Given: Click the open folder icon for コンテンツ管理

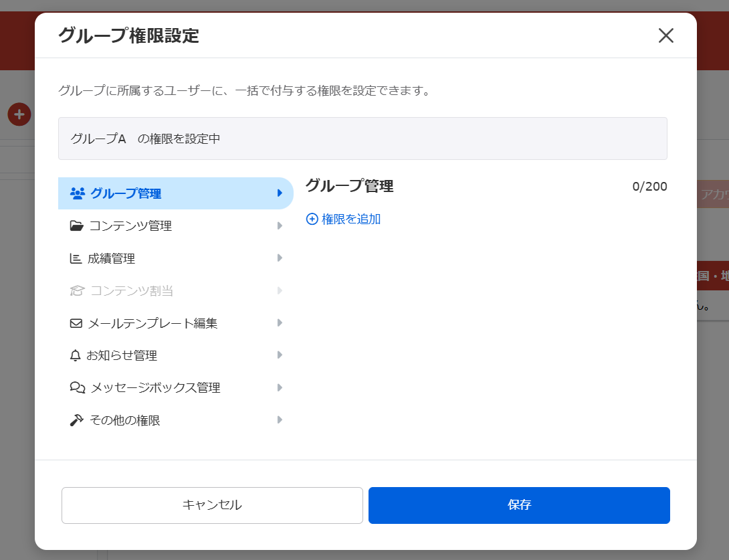Looking at the screenshot, I should (x=77, y=226).
